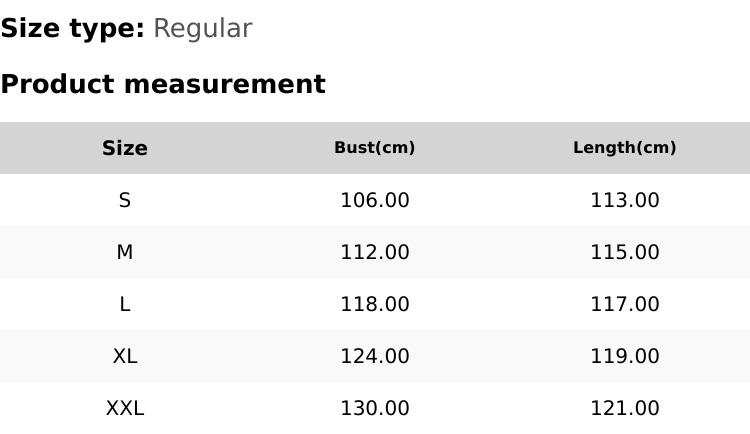Select the size M row label
750x434 pixels.
coord(125,252)
